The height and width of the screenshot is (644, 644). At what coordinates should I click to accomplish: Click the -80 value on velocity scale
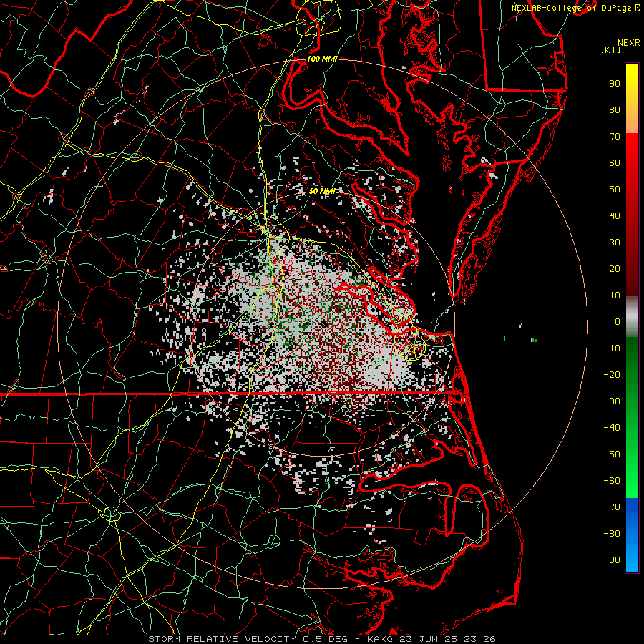click(x=612, y=534)
